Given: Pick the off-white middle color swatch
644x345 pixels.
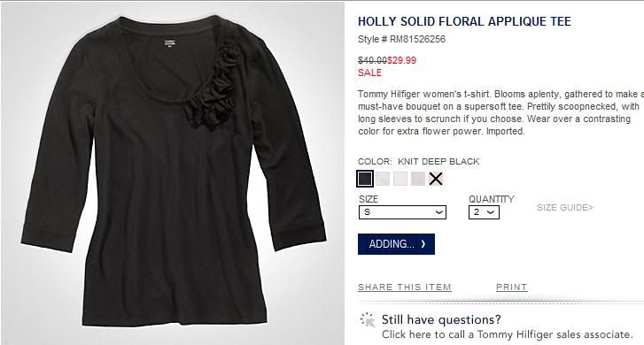Looking at the screenshot, I should 400,179.
